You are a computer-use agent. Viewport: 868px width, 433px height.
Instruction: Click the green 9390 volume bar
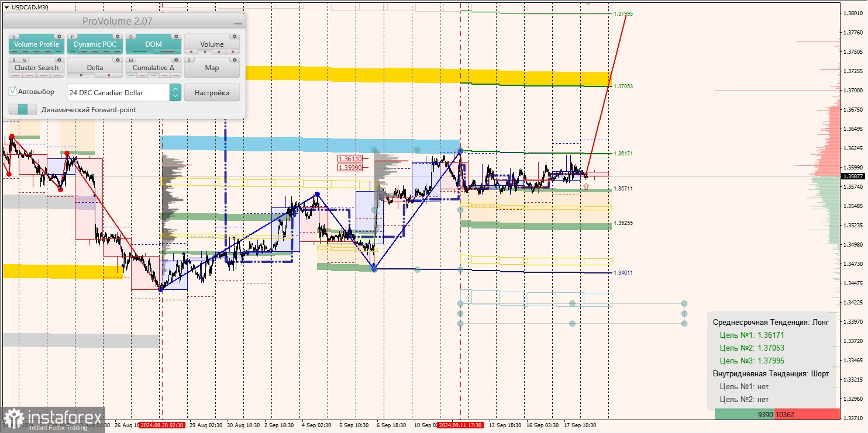[745, 414]
